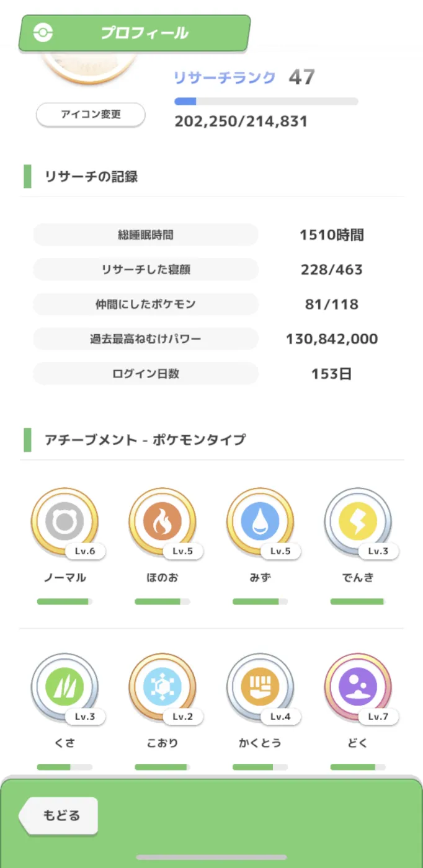The height and width of the screenshot is (868, 423).
Task: Click the research rank progress bar
Action: point(266,101)
